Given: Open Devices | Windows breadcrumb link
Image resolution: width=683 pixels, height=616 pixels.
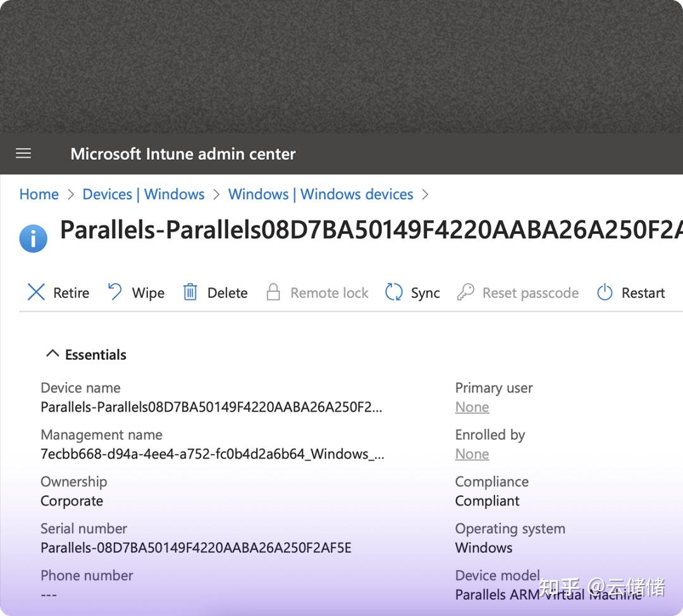Looking at the screenshot, I should [x=143, y=194].
